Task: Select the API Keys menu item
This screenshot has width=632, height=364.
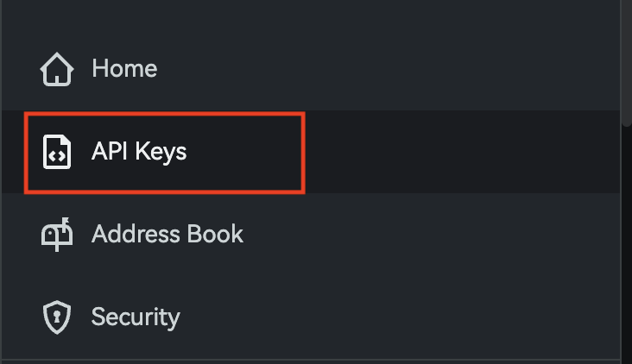Action: tap(138, 153)
